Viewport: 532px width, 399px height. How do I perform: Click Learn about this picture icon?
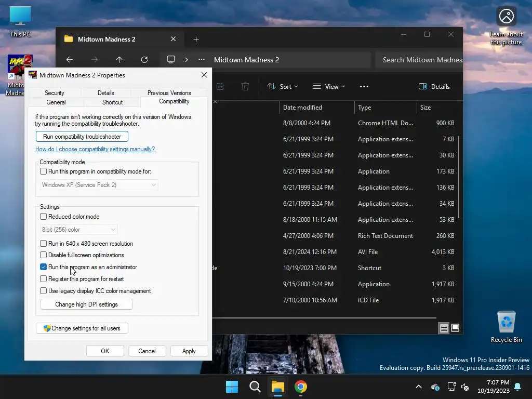[x=506, y=25]
